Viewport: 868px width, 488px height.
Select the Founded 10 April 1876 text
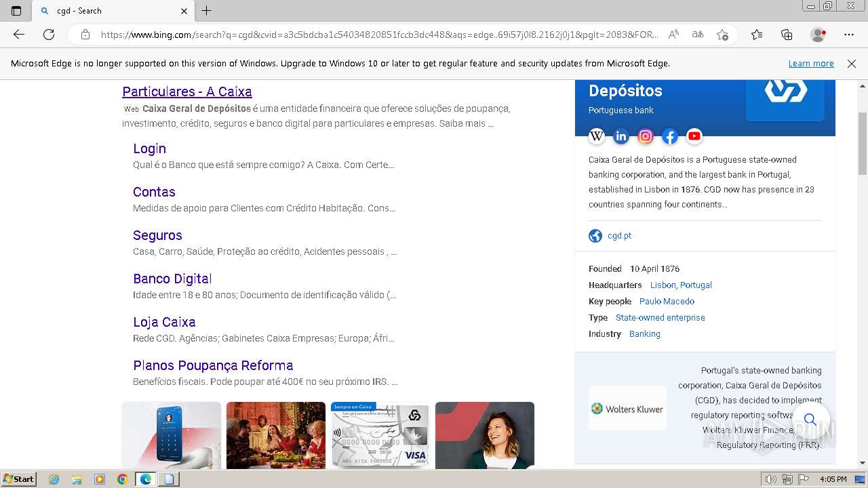[634, 269]
